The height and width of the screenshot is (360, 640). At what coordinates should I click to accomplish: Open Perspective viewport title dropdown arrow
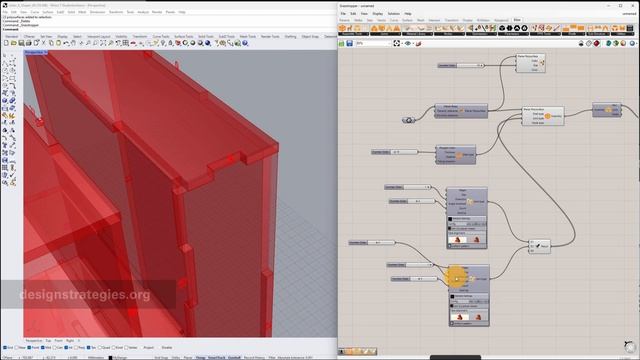[x=46, y=52]
